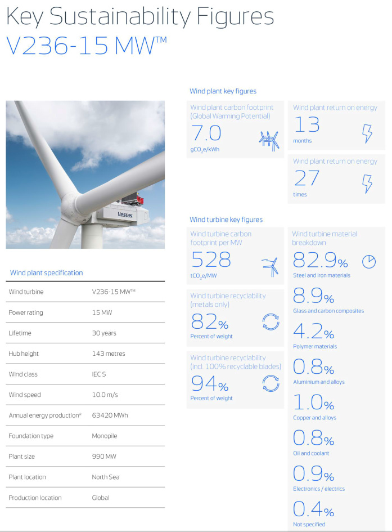The height and width of the screenshot is (532, 392).
Task: Click 'Wind turbine recyclability (metals only)' title
Action: coord(228,300)
